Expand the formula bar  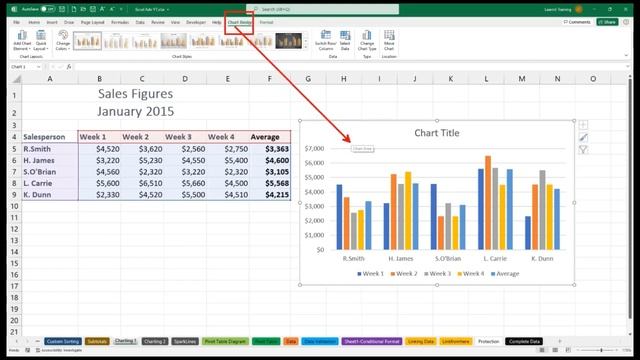(627, 67)
